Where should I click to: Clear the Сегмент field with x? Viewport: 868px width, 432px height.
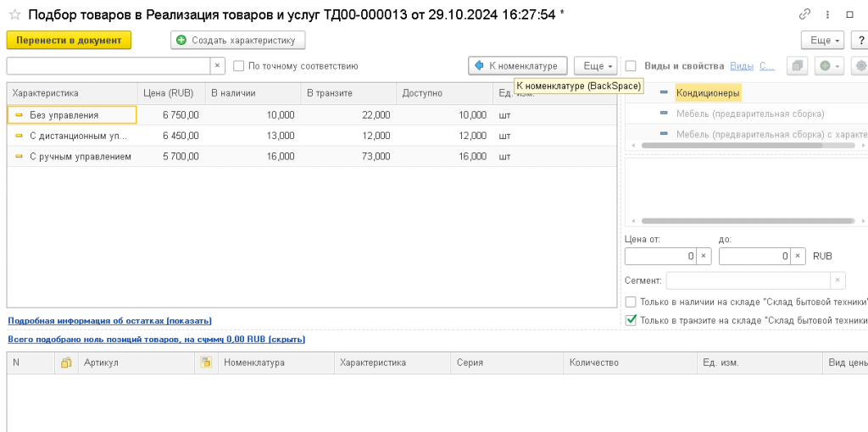838,280
